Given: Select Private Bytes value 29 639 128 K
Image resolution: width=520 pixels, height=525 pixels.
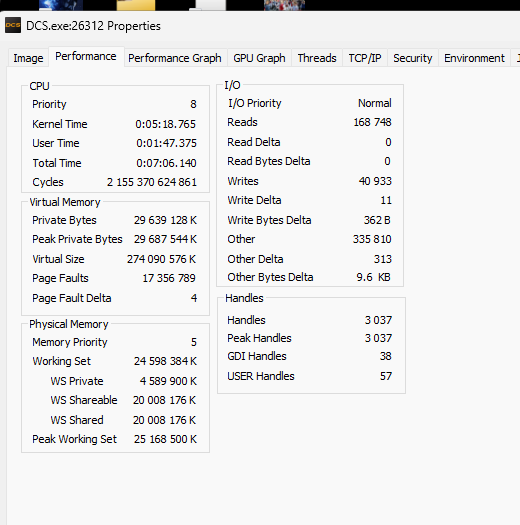Looking at the screenshot, I should click(x=165, y=220).
